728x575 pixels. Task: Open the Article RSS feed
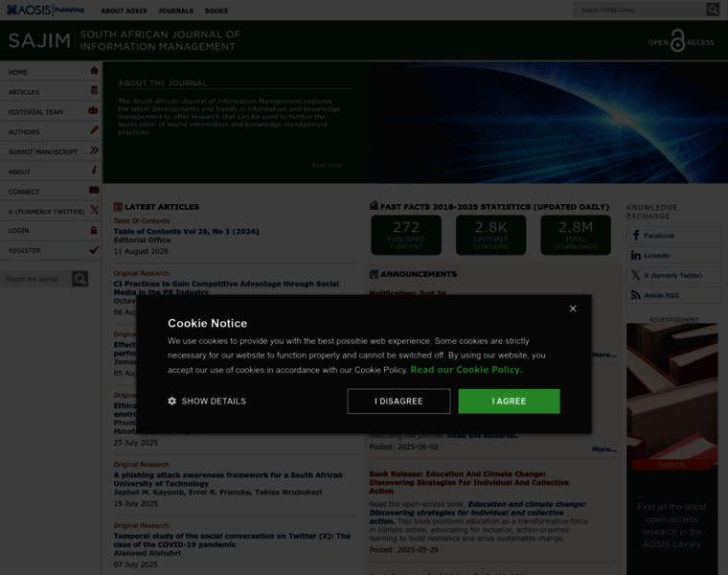click(x=673, y=295)
